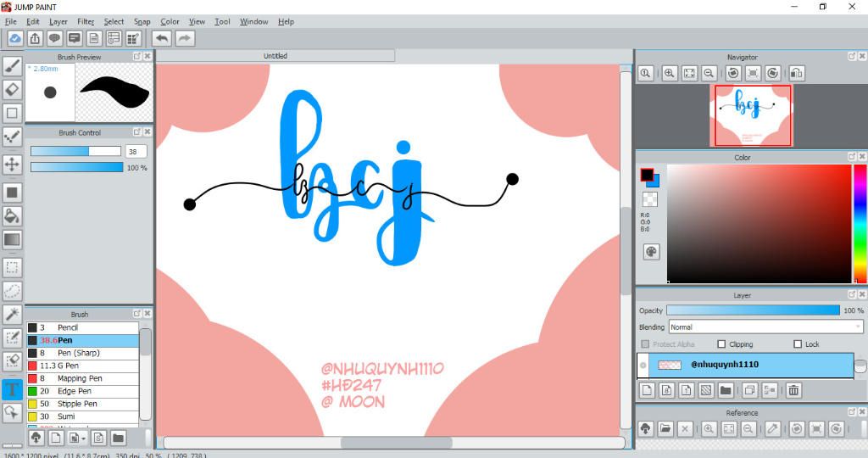The height and width of the screenshot is (458, 868).
Task: Select the Pen (Sharp) brush
Action: point(83,354)
